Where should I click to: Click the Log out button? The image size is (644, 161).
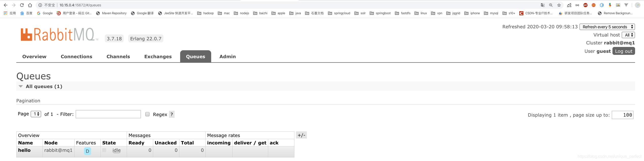(624, 51)
